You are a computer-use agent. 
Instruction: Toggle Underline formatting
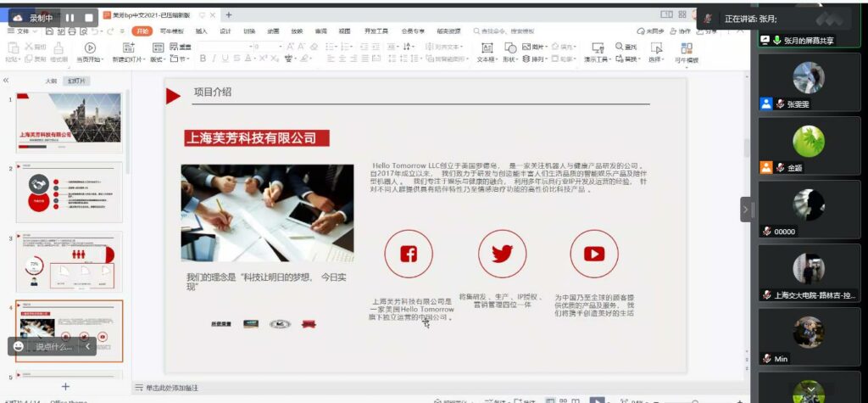pos(225,59)
